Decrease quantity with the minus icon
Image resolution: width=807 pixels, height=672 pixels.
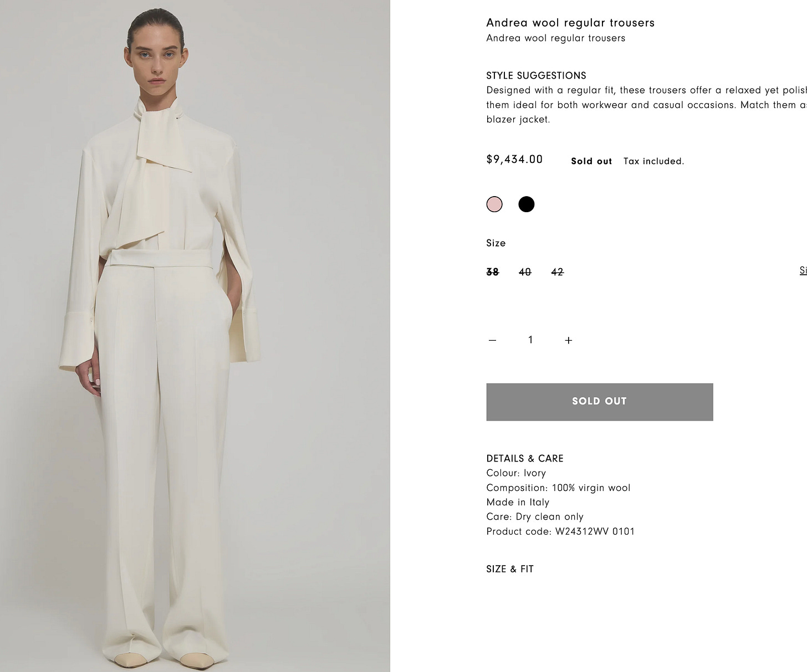pos(492,340)
